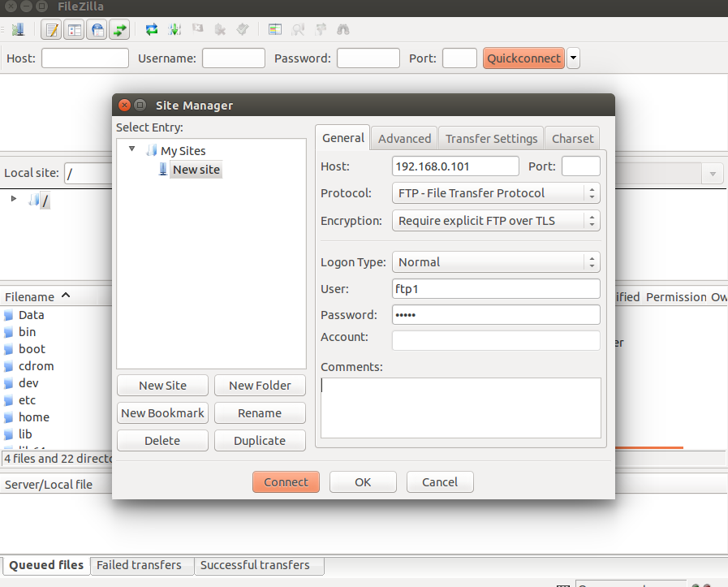Image resolution: width=728 pixels, height=587 pixels.
Task: Click the Site Manager Port field
Action: click(581, 166)
